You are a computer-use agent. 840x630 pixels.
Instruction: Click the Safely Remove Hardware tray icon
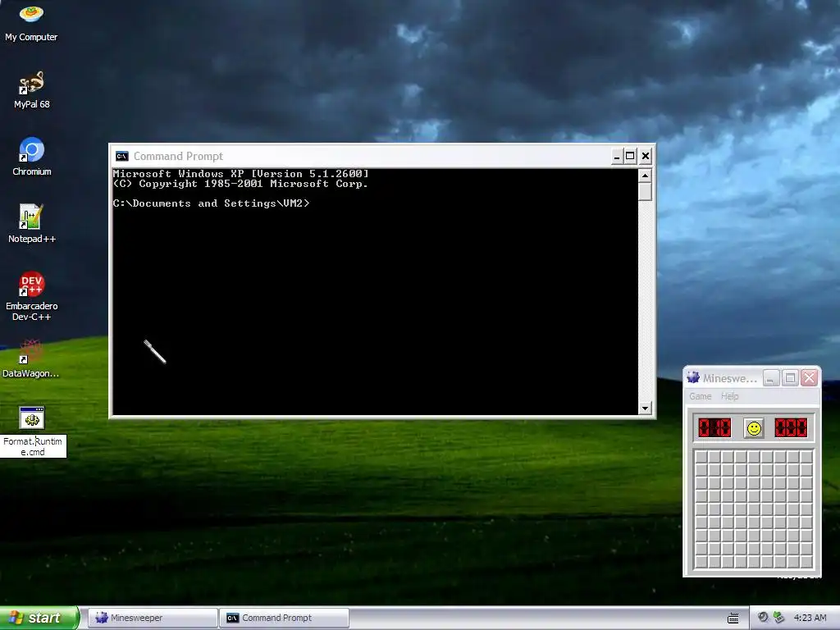(x=779, y=618)
